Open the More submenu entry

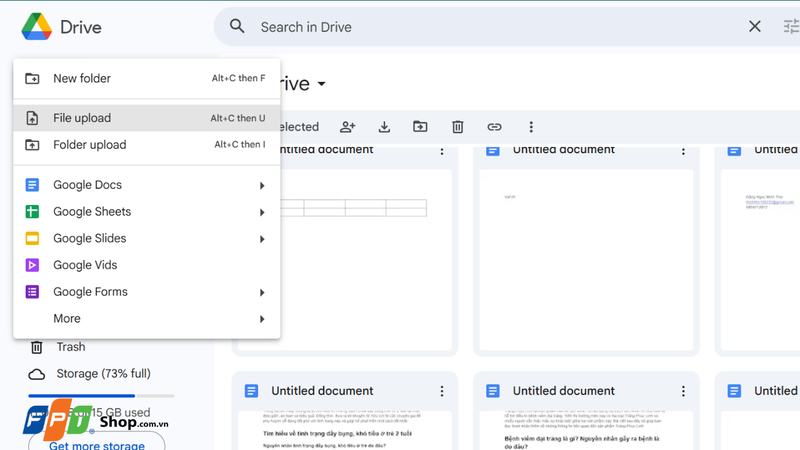point(147,318)
